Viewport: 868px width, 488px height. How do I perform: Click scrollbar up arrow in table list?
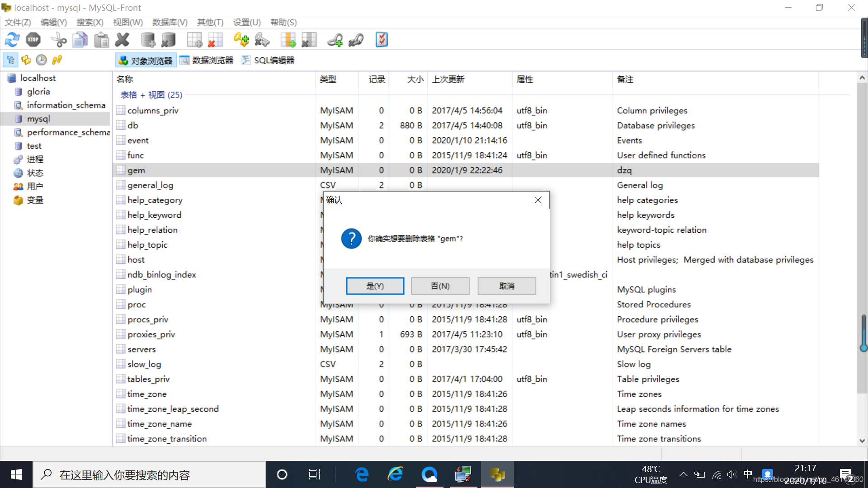point(862,78)
